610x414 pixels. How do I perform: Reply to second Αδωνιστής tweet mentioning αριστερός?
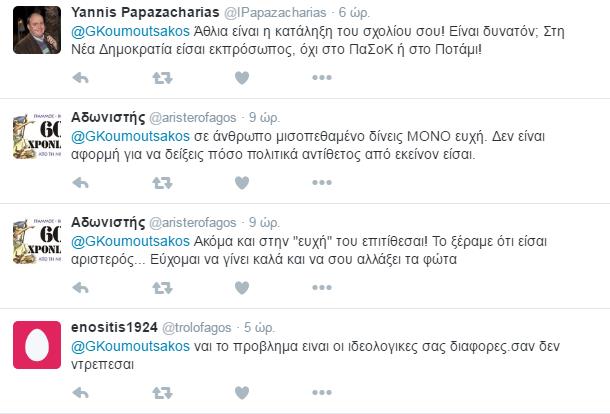tap(81, 288)
